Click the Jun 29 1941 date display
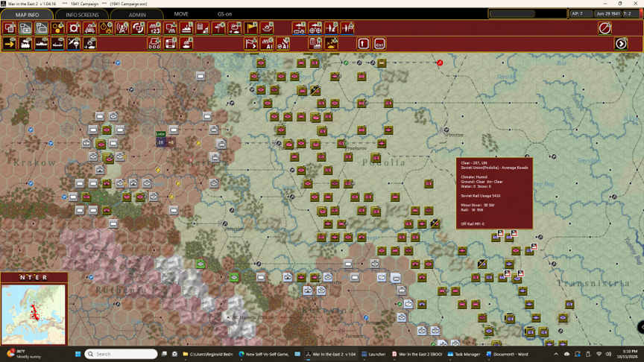This screenshot has width=644, height=362. pos(608,13)
